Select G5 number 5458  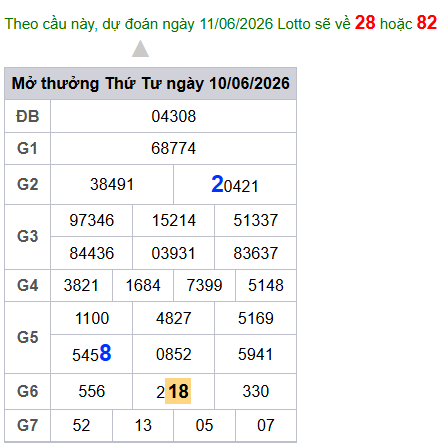pyautogui.click(x=92, y=354)
